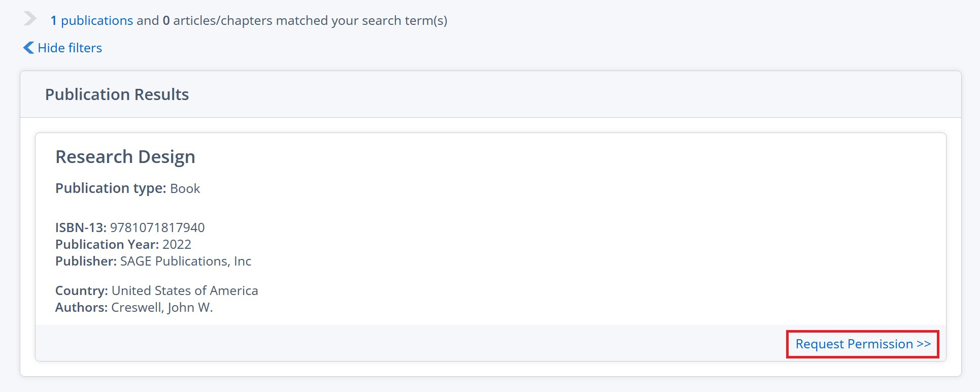Viewport: 980px width, 392px height.
Task: Click the gray chevron arrow beside results summary
Action: coord(30,19)
